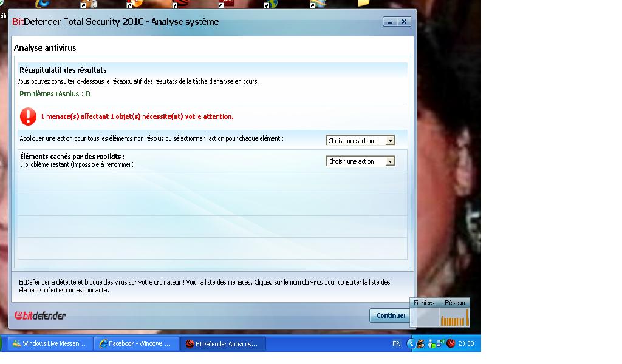The image size is (622, 364).
Task: Show hidden tray icons with arrow
Action: click(x=411, y=343)
